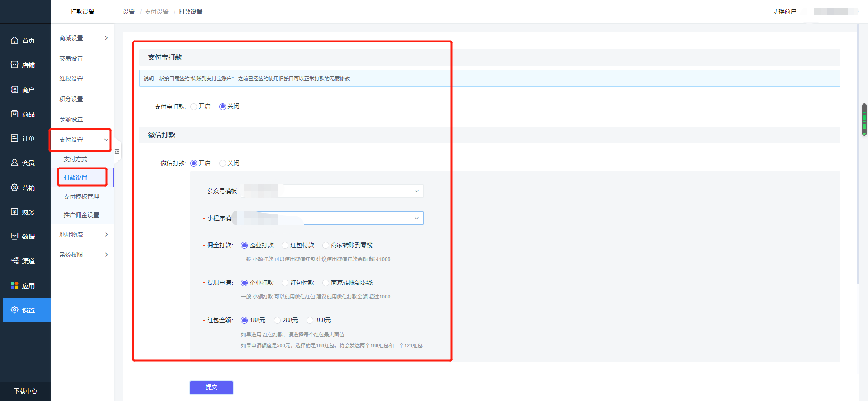Open the finance (财务) yen icon

[x=14, y=212]
